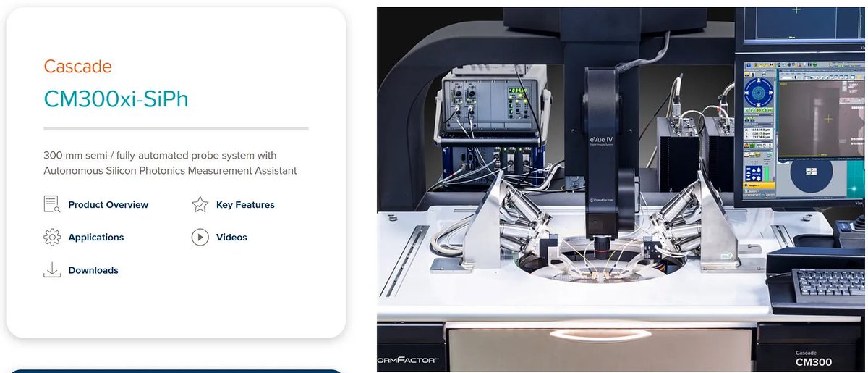Click the software monitor in product photo
The height and width of the screenshot is (373, 868).
pyautogui.click(x=799, y=116)
